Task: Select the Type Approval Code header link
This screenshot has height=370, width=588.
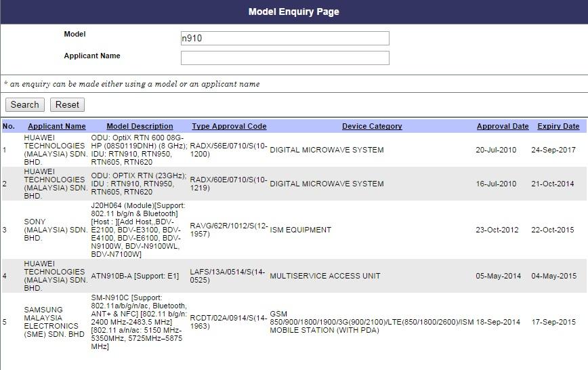Action: 229,126
